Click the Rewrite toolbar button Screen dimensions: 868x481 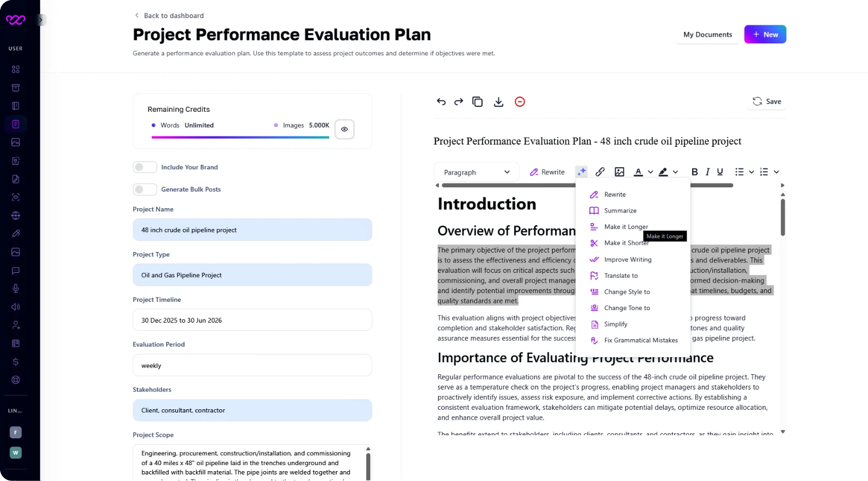click(547, 172)
